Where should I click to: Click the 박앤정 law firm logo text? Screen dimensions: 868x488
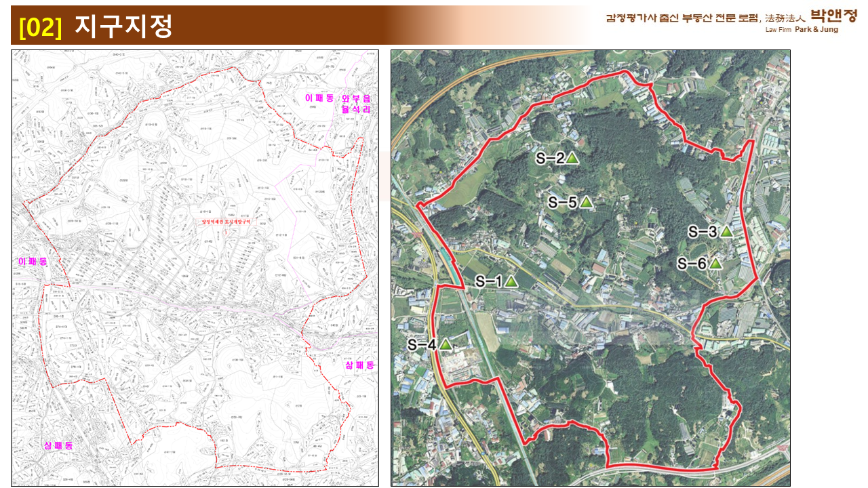point(833,16)
